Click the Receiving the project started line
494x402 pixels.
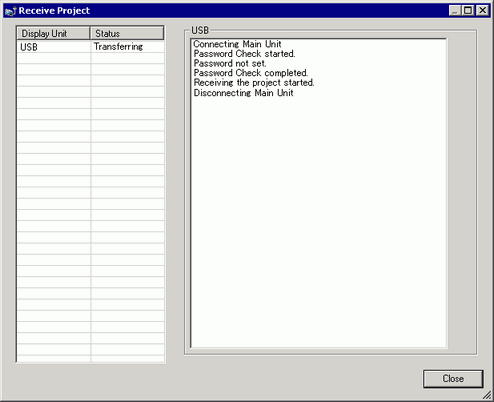coord(254,83)
